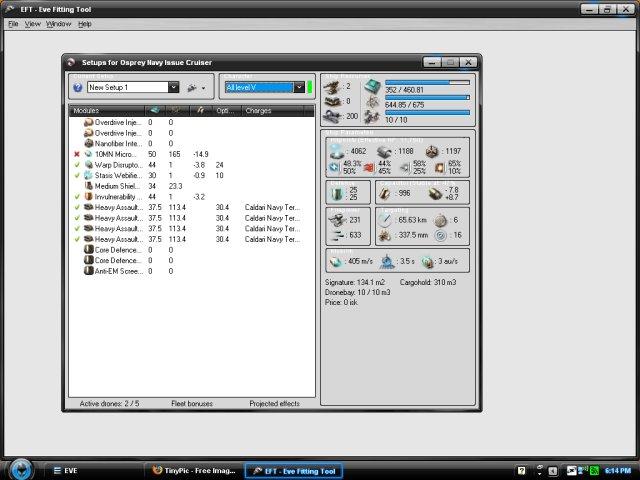The height and width of the screenshot is (480, 640).
Task: Click the setup actions ship icon
Action: pos(192,87)
